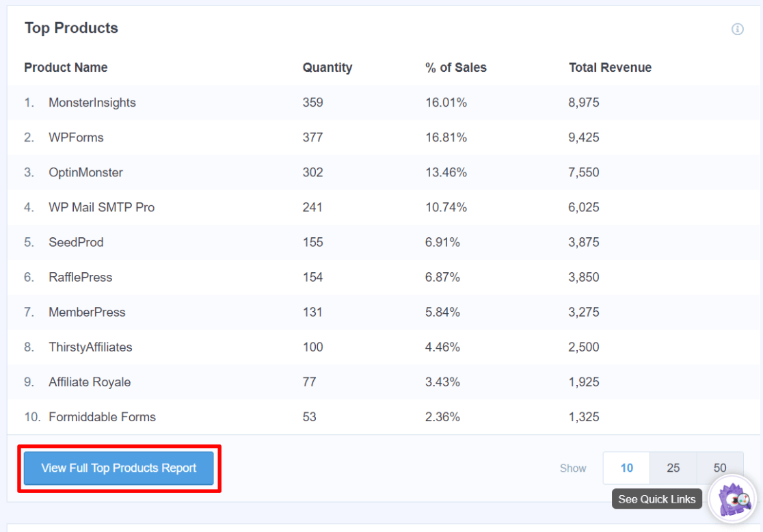
Task: Open MemberPress in the product table
Action: [x=87, y=312]
